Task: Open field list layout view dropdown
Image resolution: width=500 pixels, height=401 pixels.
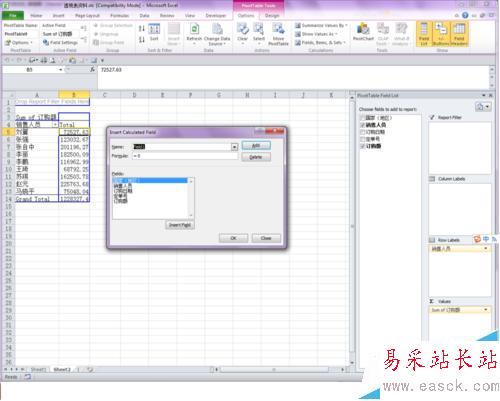Action: [x=483, y=107]
